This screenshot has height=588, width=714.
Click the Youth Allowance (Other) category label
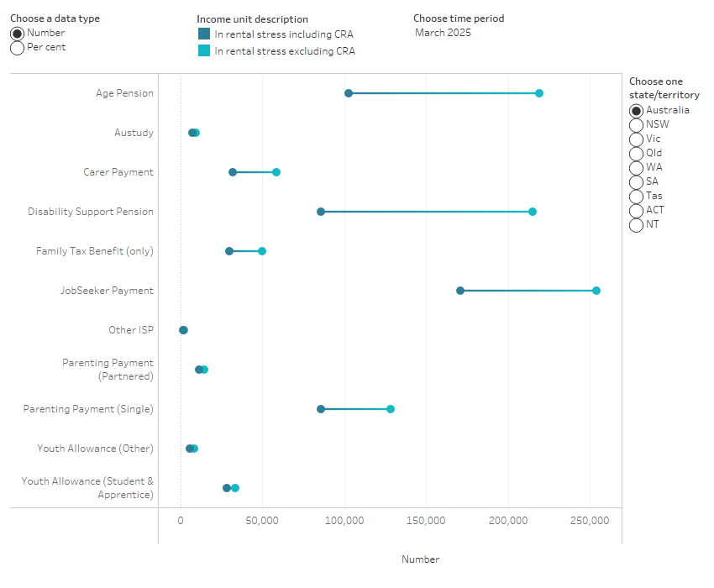click(x=93, y=448)
